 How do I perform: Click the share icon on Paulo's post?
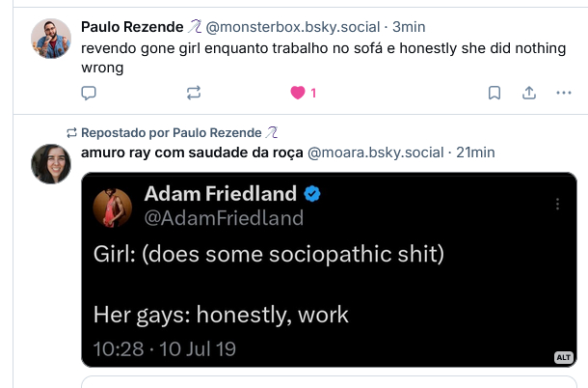(x=528, y=93)
